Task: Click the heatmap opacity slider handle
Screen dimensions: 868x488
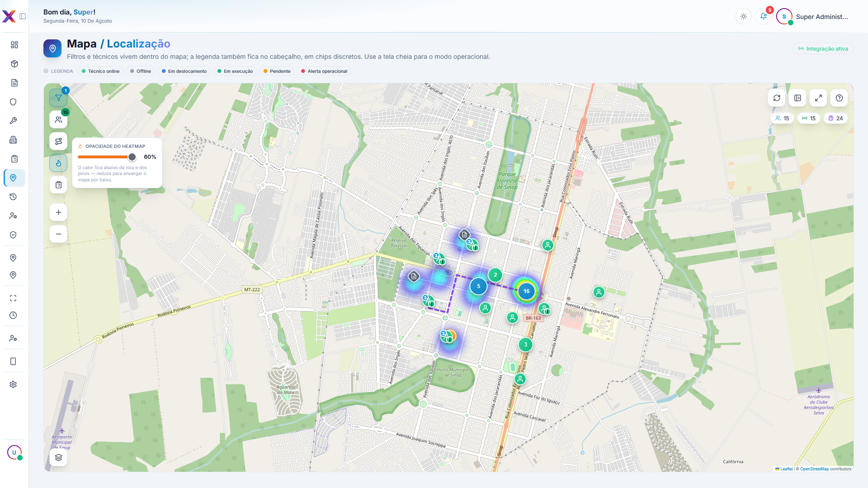Action: tap(132, 157)
